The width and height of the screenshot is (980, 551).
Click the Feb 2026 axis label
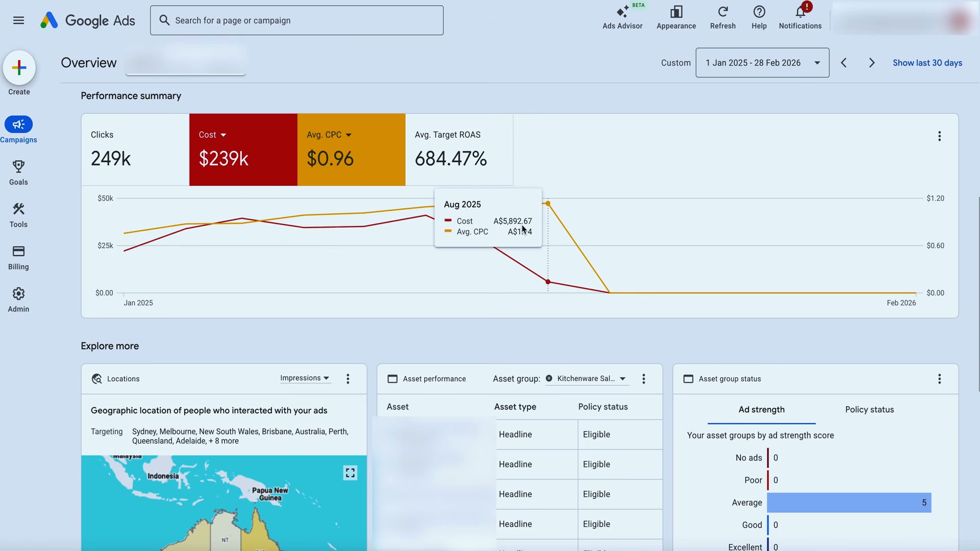pyautogui.click(x=901, y=303)
